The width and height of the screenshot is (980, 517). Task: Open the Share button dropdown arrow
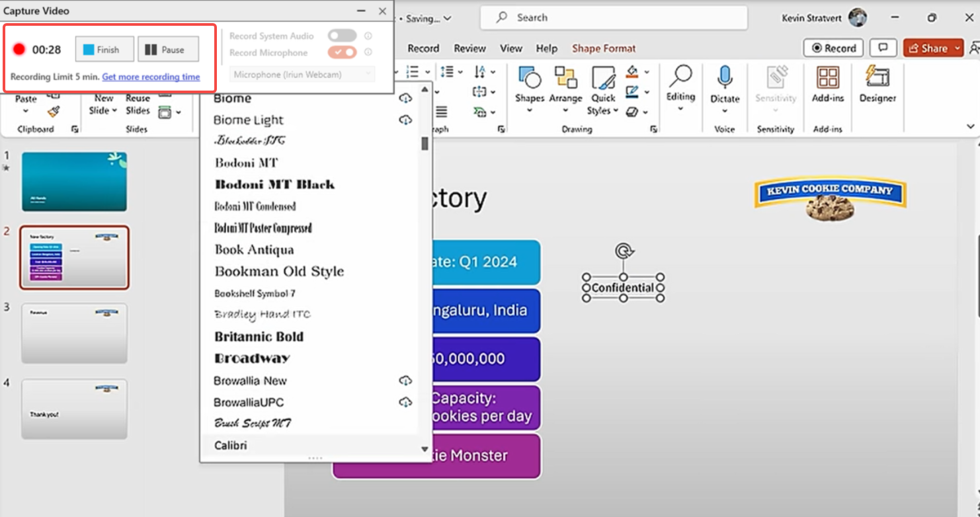[957, 48]
